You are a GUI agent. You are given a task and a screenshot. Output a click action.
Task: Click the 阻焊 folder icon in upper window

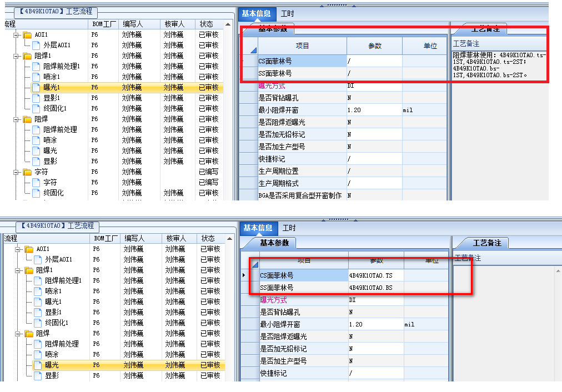27,119
